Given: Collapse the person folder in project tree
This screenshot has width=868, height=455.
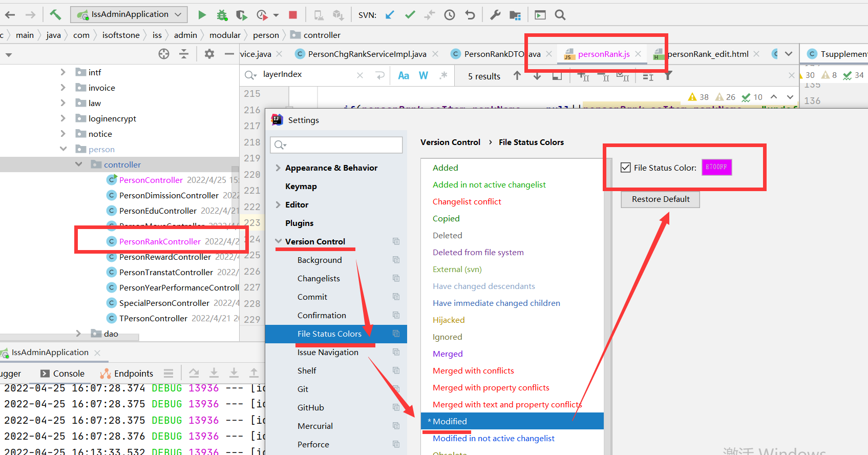Looking at the screenshot, I should 63,149.
